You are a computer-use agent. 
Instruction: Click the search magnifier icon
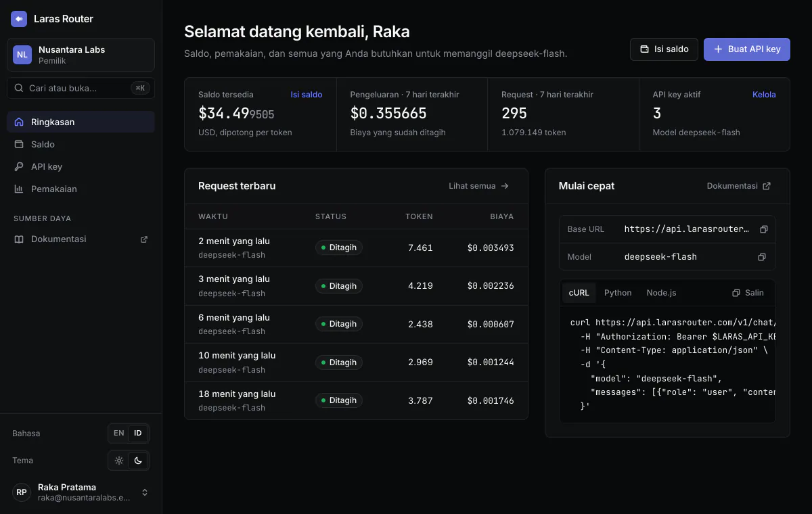(19, 88)
